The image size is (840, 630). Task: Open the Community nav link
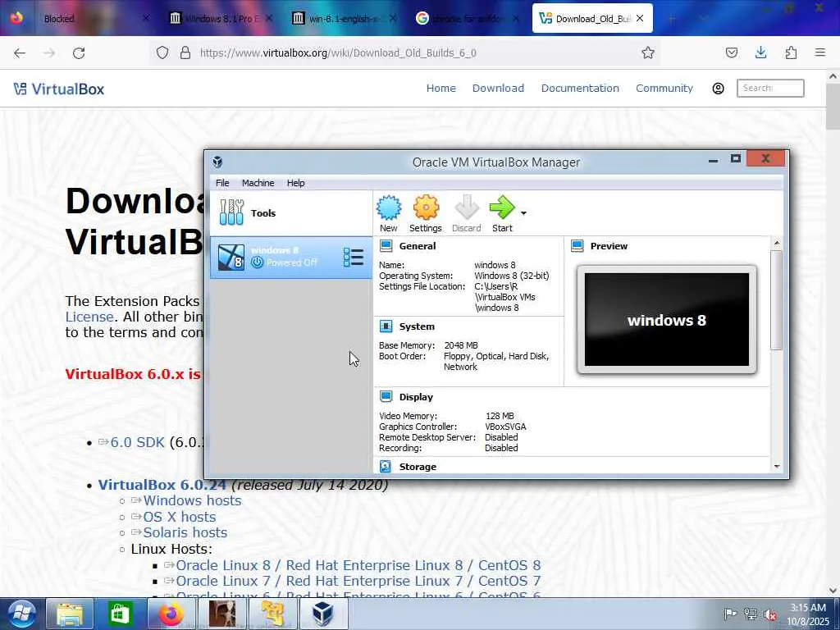pyautogui.click(x=664, y=88)
